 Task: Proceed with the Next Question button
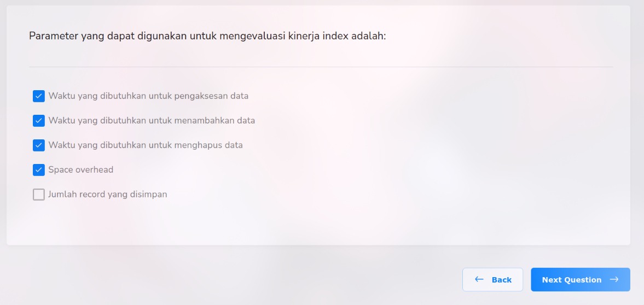point(580,279)
